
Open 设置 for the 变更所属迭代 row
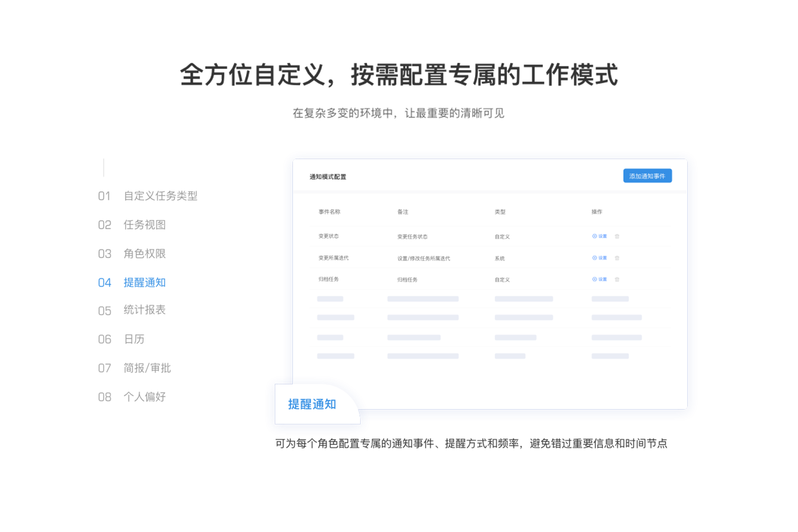[x=599, y=258]
